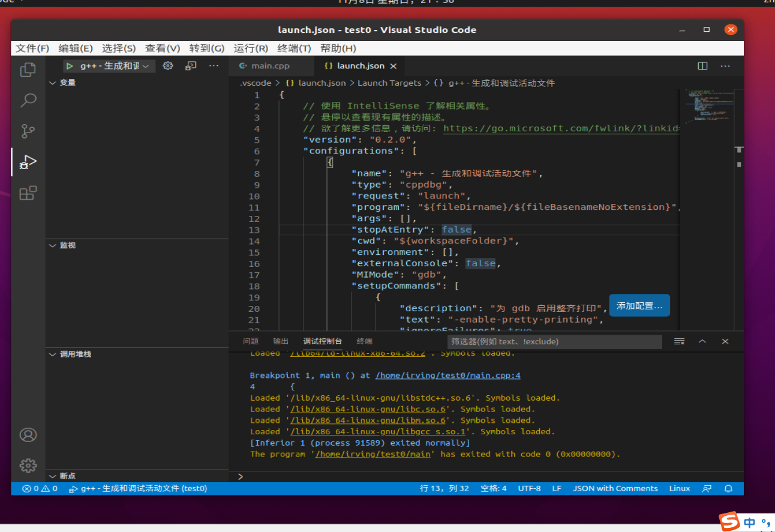Image resolution: width=775 pixels, height=532 pixels.
Task: Open the Run and Debug view
Action: 28,162
